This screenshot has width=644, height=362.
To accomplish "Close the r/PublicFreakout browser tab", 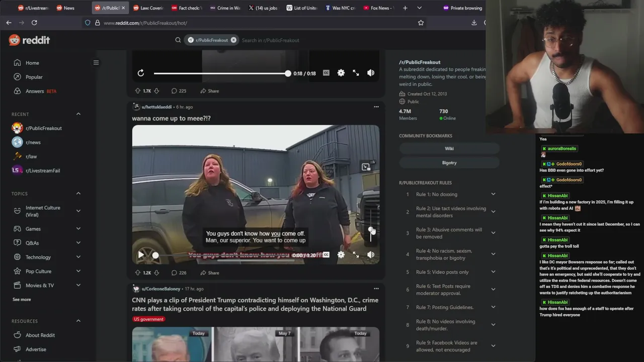I will pos(123,8).
